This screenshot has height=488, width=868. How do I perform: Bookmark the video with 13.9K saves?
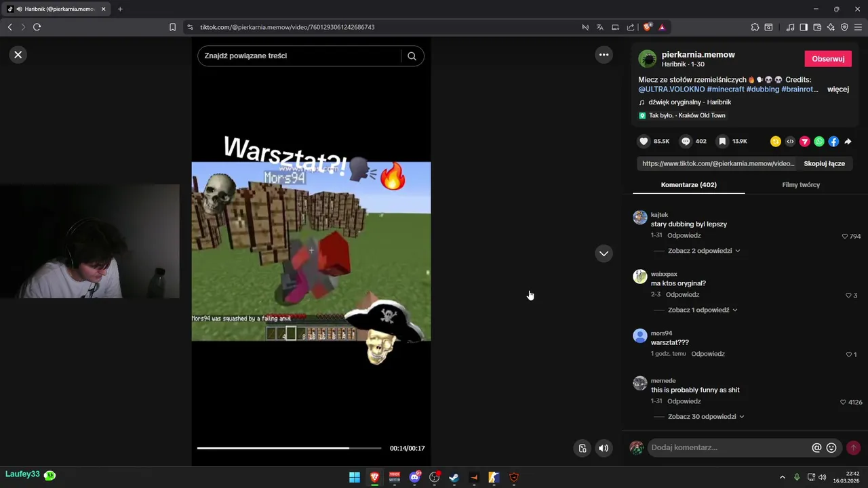(723, 141)
